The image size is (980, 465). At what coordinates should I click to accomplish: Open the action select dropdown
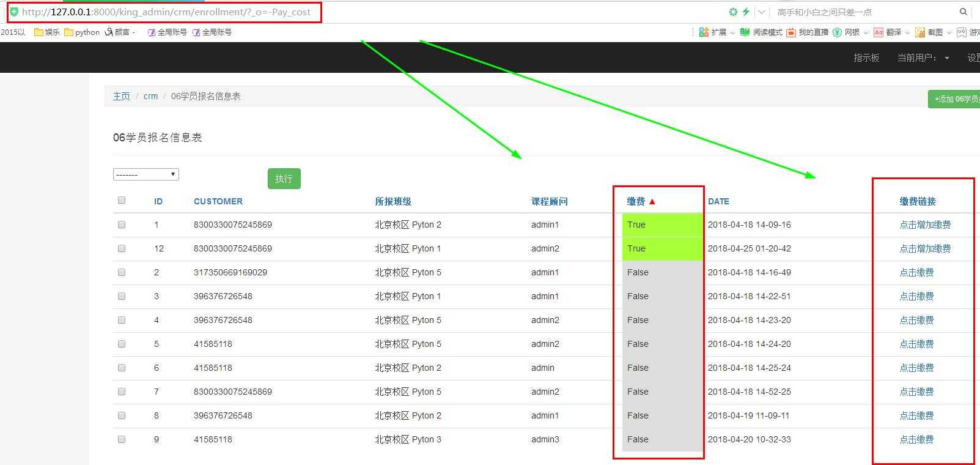pos(146,174)
